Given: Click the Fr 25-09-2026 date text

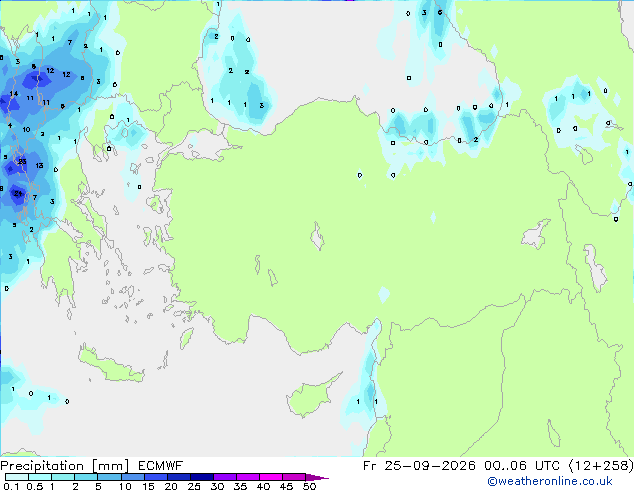Looking at the screenshot, I should tap(419, 466).
